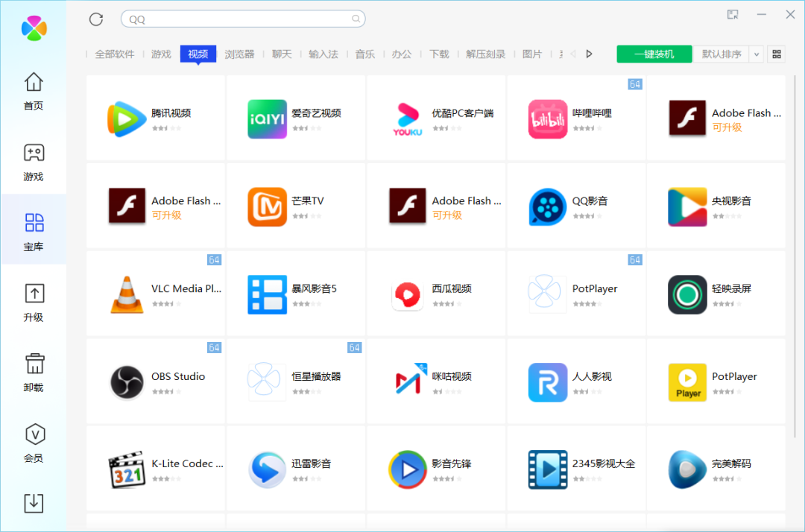Click the search magnifier icon

pyautogui.click(x=356, y=19)
